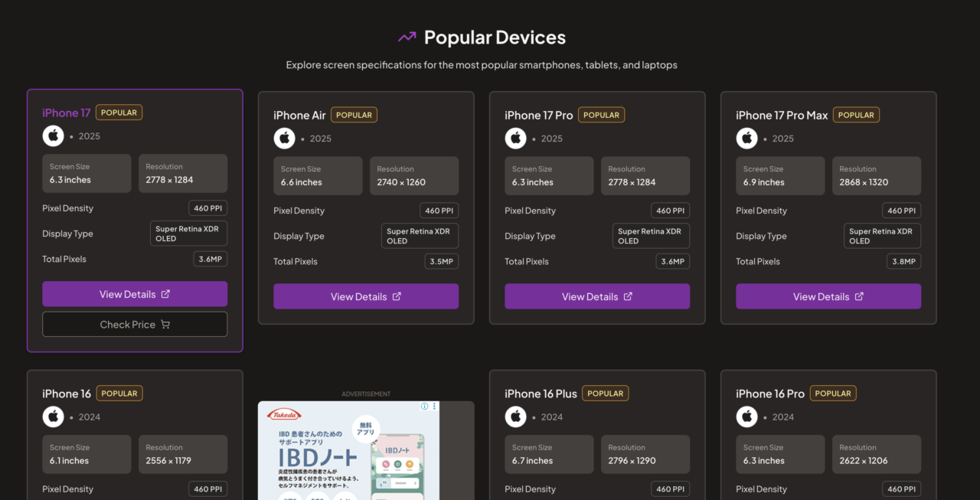Open View Details for iPhone 17 Pro Max

click(x=828, y=296)
